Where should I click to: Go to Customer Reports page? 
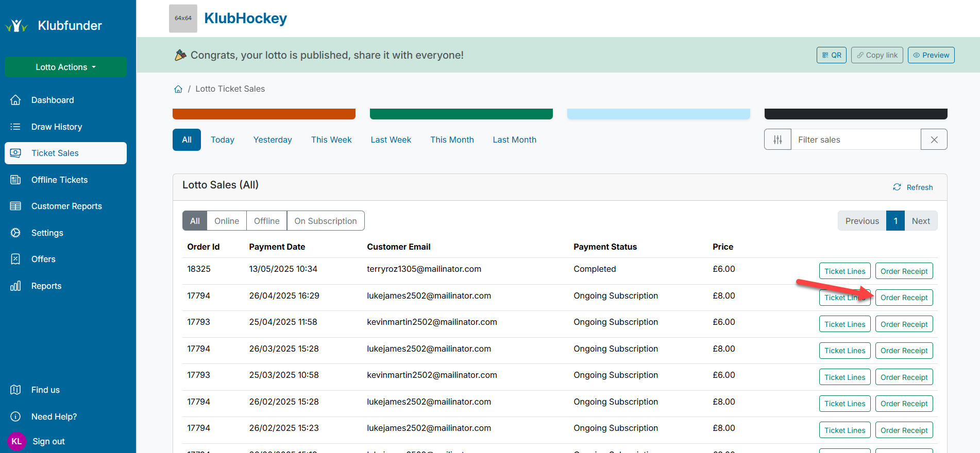[66, 206]
